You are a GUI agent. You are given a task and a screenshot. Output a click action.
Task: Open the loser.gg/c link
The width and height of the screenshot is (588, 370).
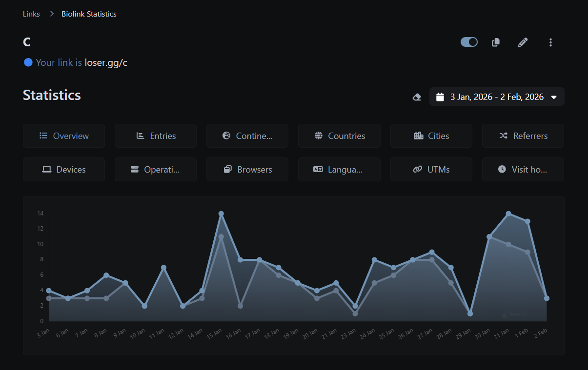106,62
